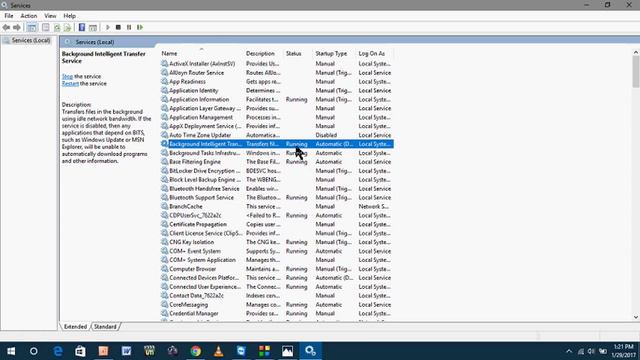The height and width of the screenshot is (360, 640).
Task: Click the gear icon beside Contact Data_7622a2c
Action: tap(164, 296)
